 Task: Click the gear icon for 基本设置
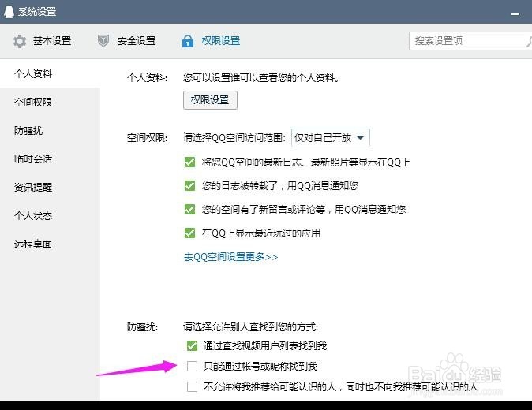click(x=20, y=41)
